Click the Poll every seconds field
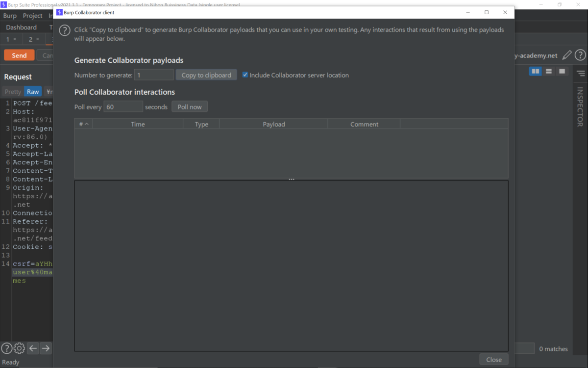The image size is (588, 368). [x=123, y=106]
